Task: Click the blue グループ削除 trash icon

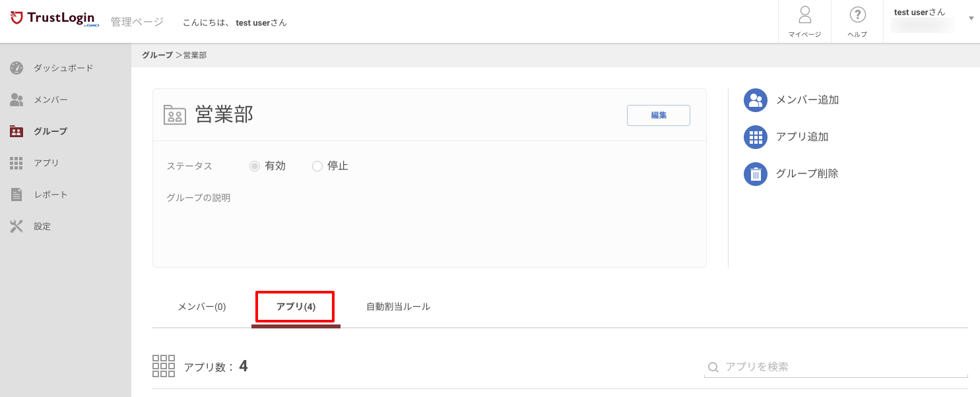Action: click(756, 174)
